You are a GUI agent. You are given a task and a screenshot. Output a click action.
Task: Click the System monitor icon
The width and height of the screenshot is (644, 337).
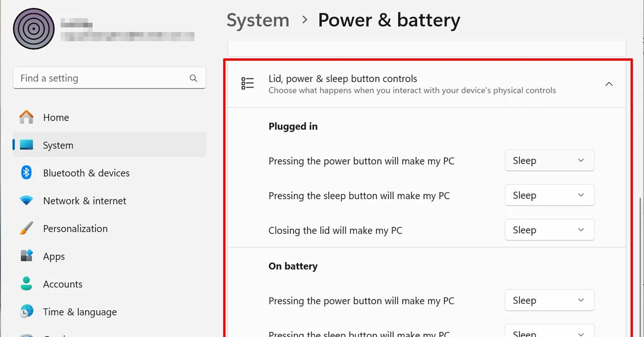26,145
